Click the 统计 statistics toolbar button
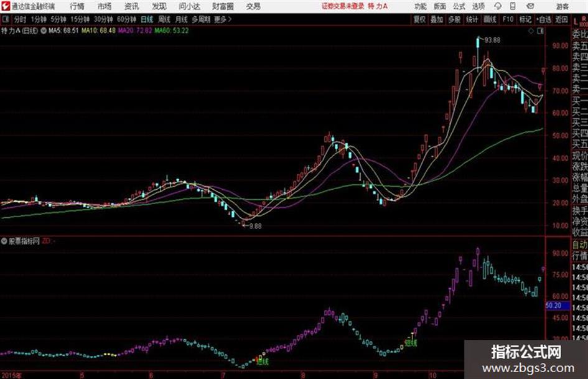 click(x=472, y=19)
